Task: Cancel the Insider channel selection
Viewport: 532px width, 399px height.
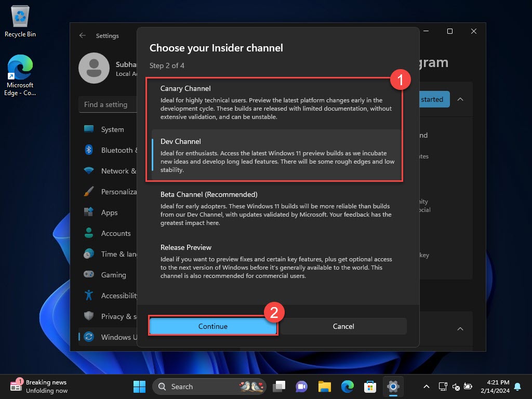Action: pyautogui.click(x=343, y=326)
